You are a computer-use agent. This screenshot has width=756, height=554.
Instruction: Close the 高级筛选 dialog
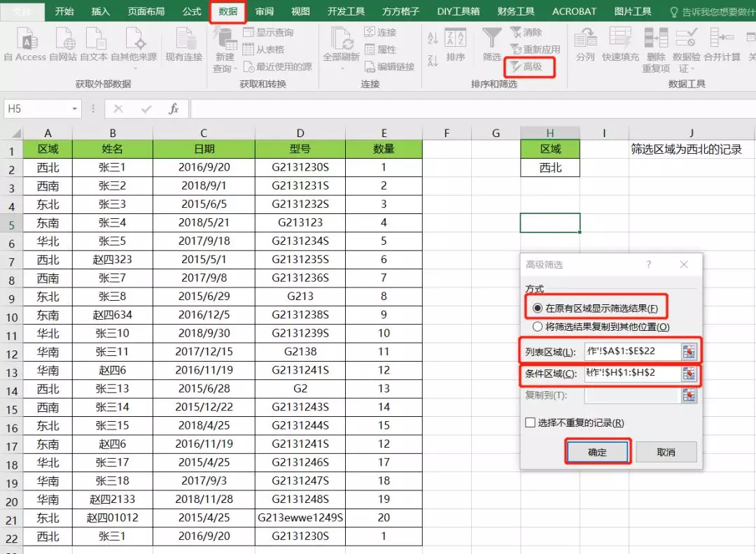(x=684, y=264)
